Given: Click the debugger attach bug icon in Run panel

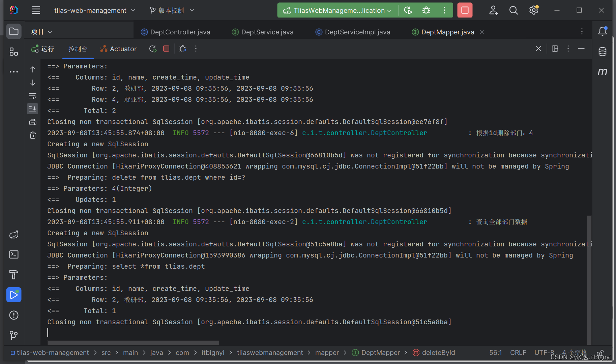Looking at the screenshot, I should [x=183, y=49].
